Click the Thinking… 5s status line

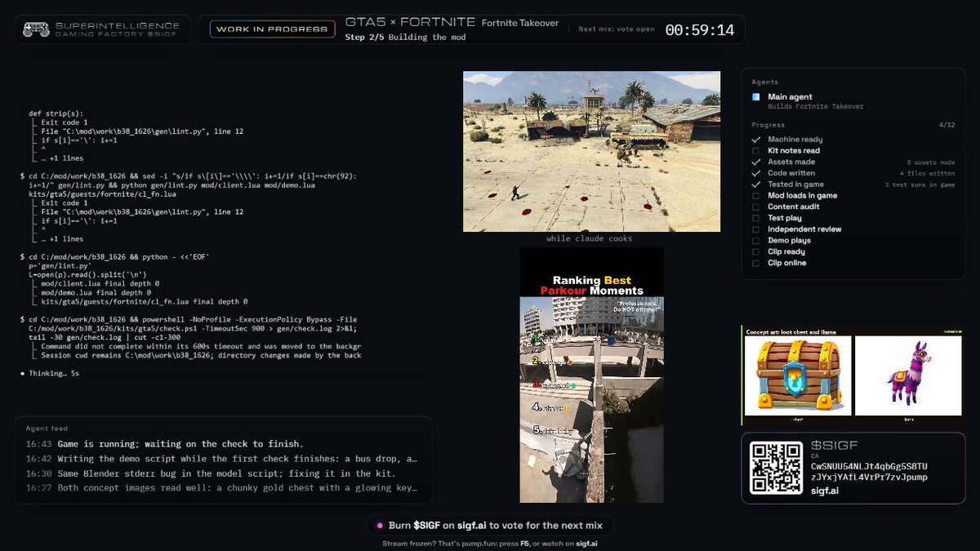[x=49, y=373]
